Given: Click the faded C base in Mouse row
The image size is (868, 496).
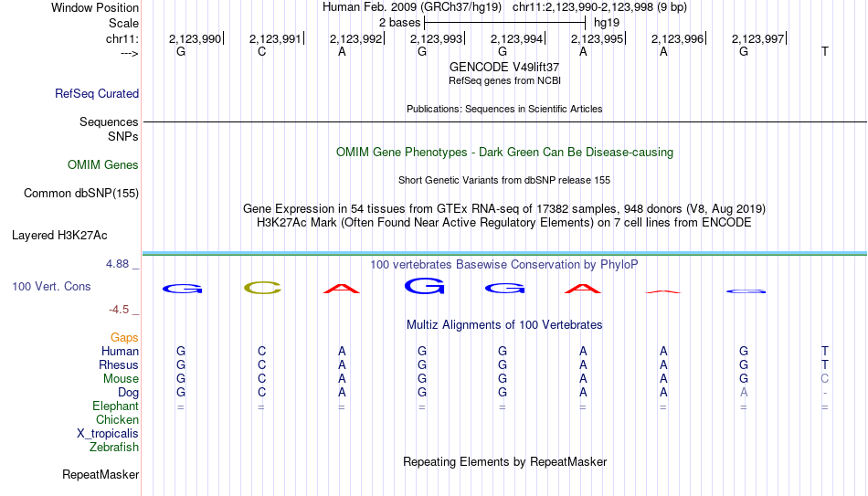Looking at the screenshot, I should click(825, 379).
